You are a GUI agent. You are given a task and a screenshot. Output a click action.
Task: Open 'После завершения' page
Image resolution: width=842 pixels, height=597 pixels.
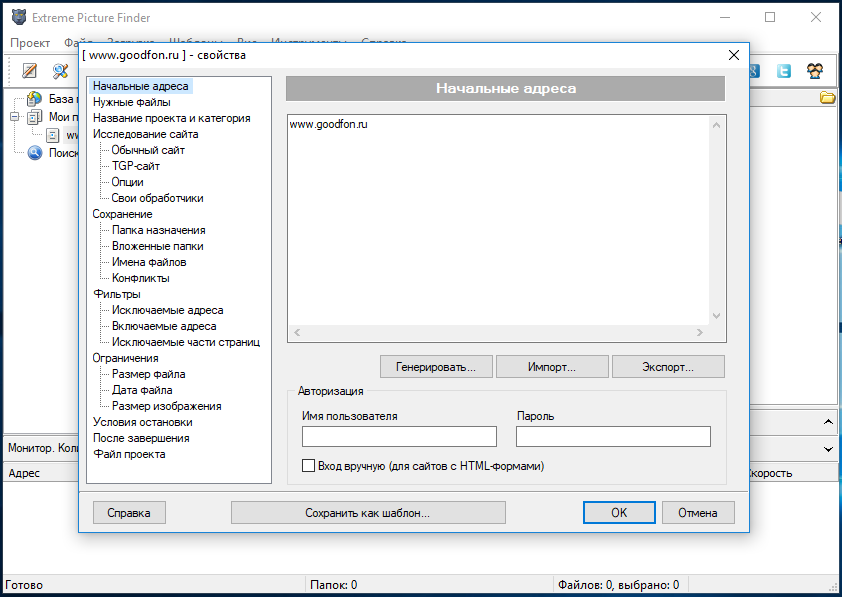pos(141,438)
